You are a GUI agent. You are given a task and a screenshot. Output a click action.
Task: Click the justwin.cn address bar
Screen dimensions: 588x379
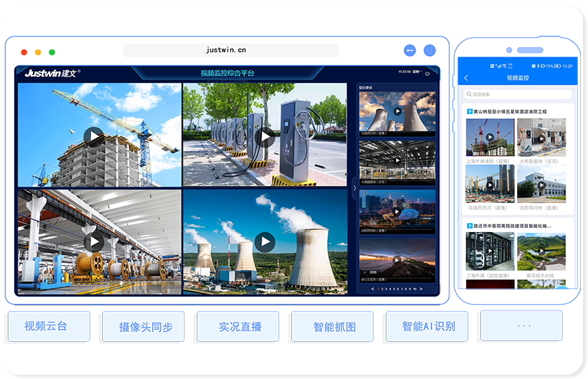230,50
